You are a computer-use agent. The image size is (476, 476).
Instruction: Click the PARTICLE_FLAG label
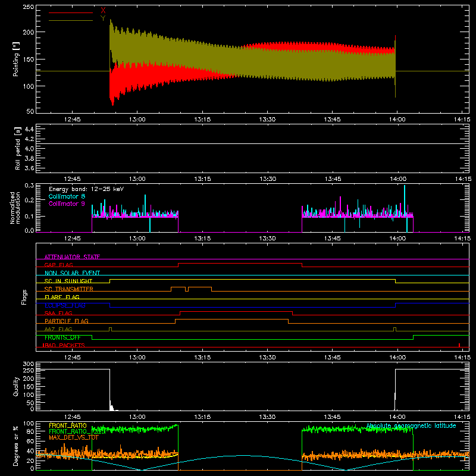[67, 321]
